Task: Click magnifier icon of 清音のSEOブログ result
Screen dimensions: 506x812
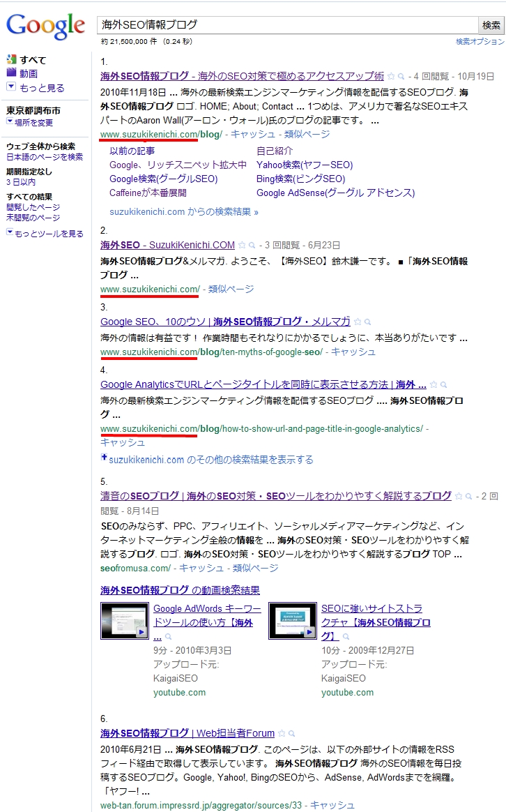Action: 469,496
